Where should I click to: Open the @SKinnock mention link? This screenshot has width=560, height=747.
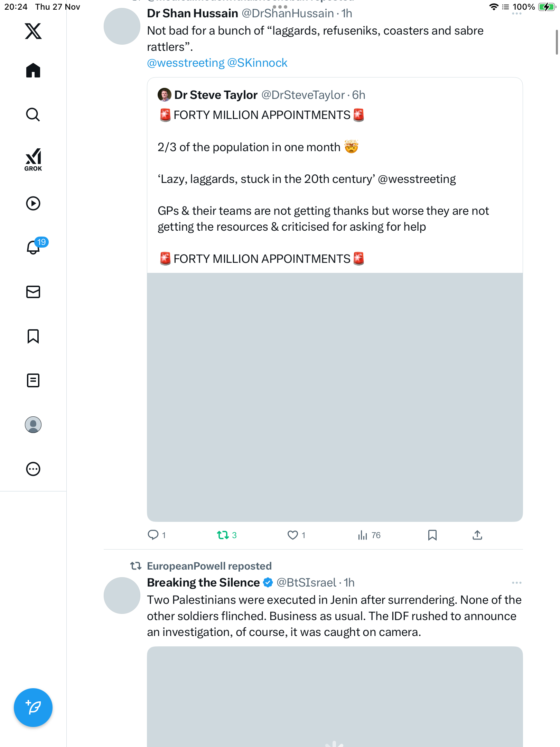(257, 63)
